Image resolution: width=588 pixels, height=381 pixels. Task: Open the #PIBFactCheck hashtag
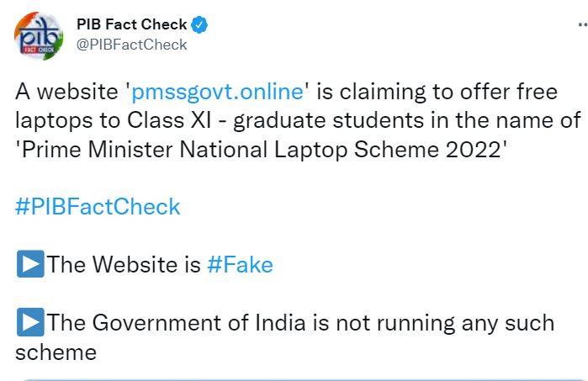98,206
